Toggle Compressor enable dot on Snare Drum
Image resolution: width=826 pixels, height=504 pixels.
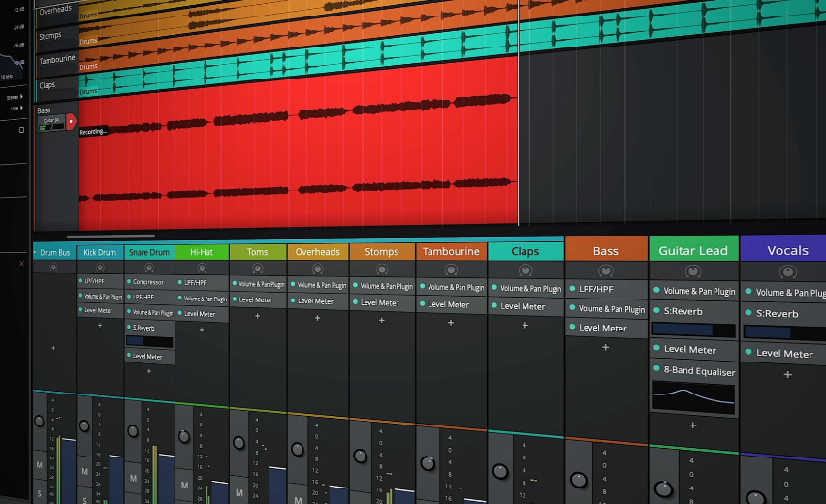pyautogui.click(x=128, y=282)
